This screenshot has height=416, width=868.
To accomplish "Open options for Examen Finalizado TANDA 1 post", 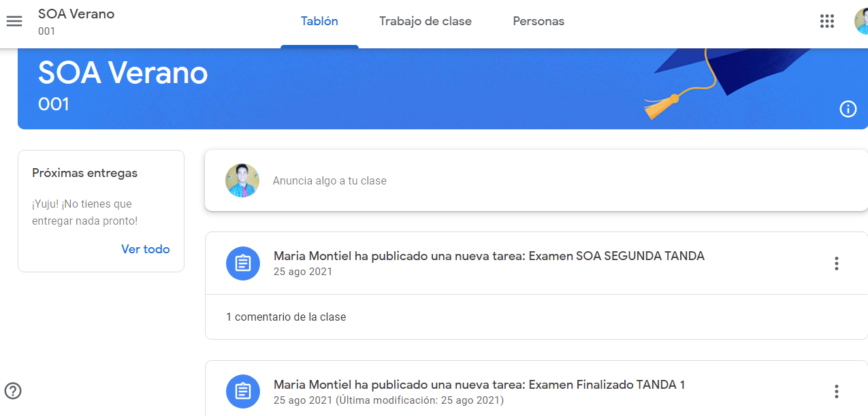I will tap(837, 391).
